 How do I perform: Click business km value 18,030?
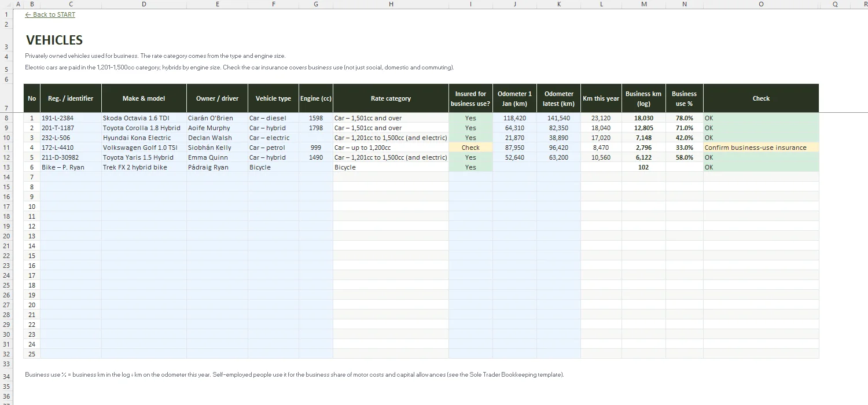pos(643,118)
